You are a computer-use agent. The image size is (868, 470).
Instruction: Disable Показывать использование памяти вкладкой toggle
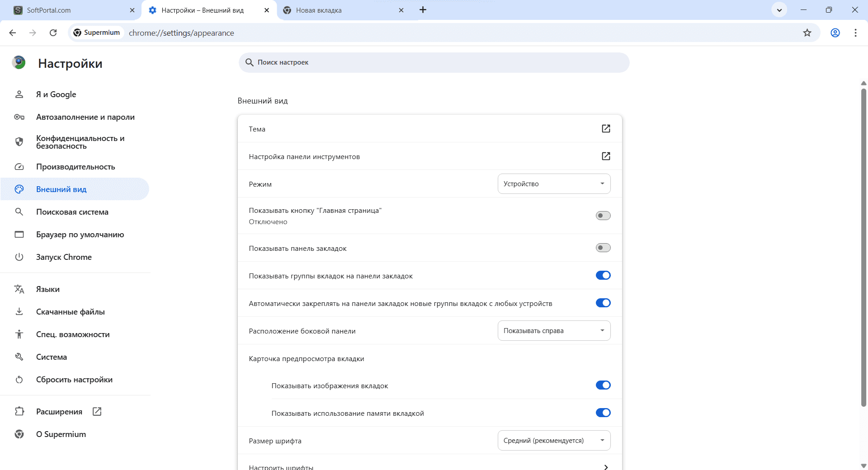pyautogui.click(x=603, y=413)
